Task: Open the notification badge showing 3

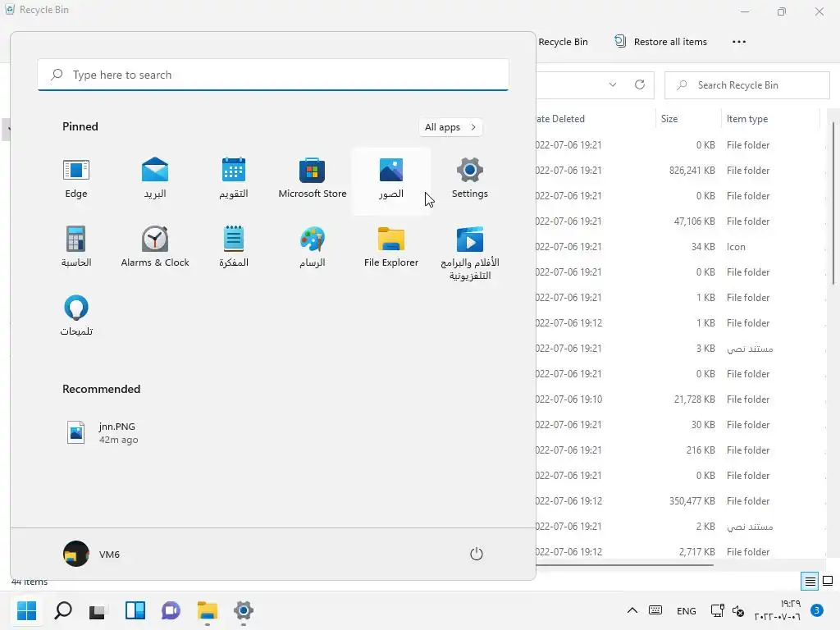Action: click(817, 610)
